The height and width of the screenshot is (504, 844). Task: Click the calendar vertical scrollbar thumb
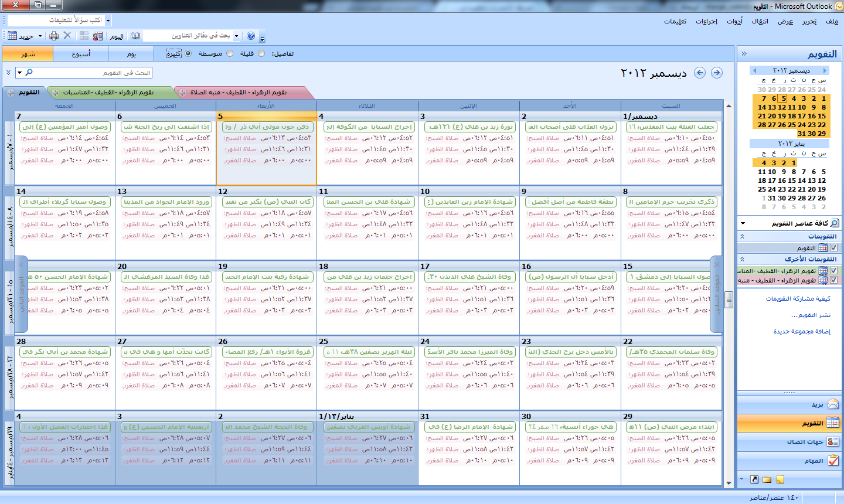pyautogui.click(x=729, y=299)
